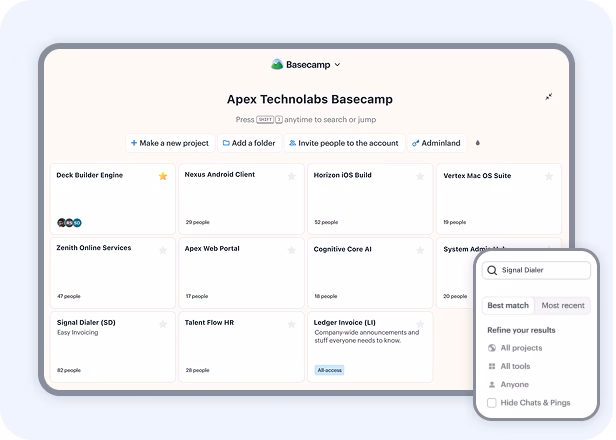
Task: Click '20 people' on System Admin card
Action: [x=455, y=296]
